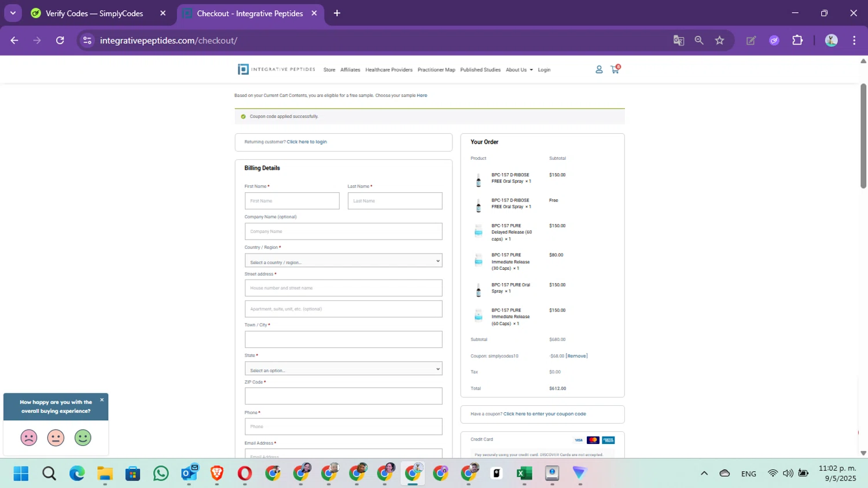Expand the tab search dropdown arrow
The image size is (868, 488).
[13, 13]
